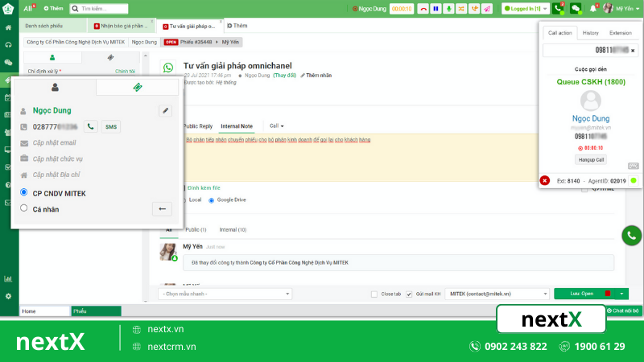644x362 pixels.
Task: Pause the active call with the blue pause icon
Action: click(436, 9)
